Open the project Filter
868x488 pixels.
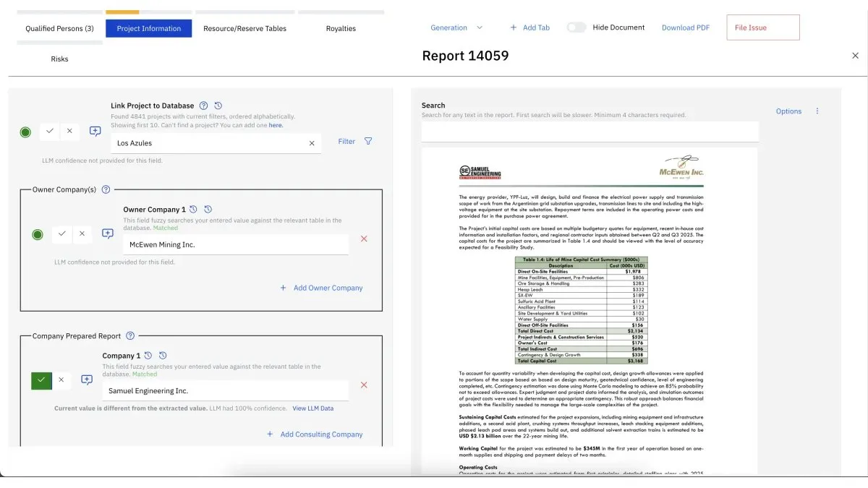coord(346,142)
